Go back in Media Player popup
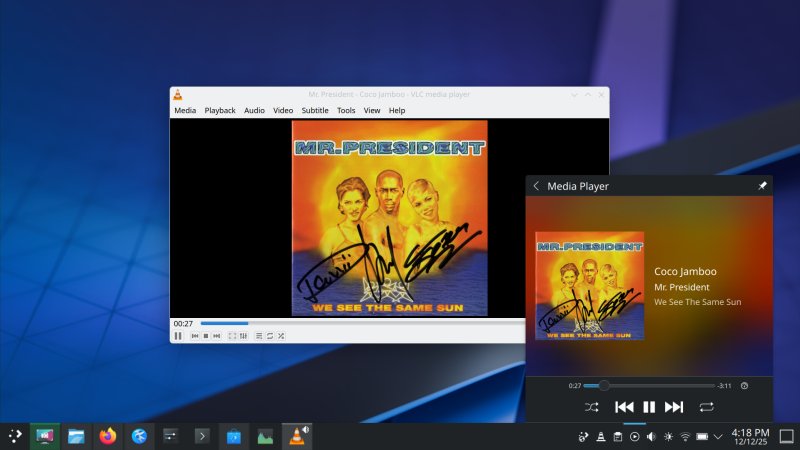800x450 pixels. [536, 186]
